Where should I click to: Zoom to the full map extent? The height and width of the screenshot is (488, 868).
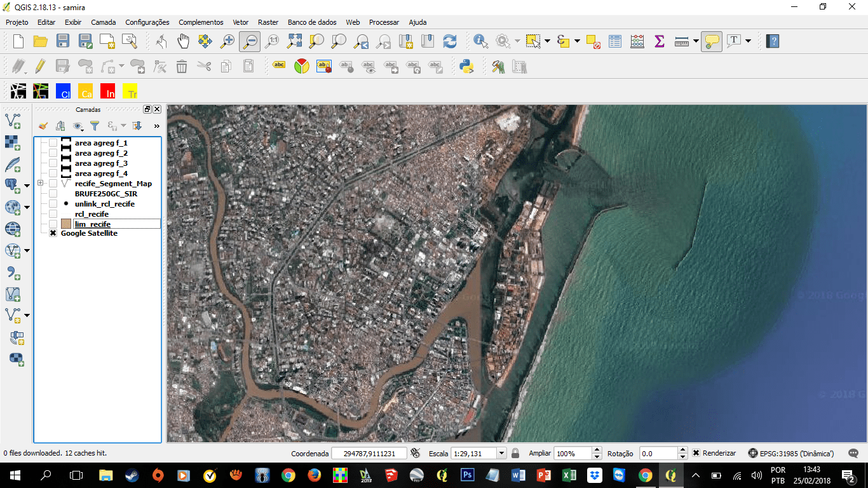coord(295,41)
